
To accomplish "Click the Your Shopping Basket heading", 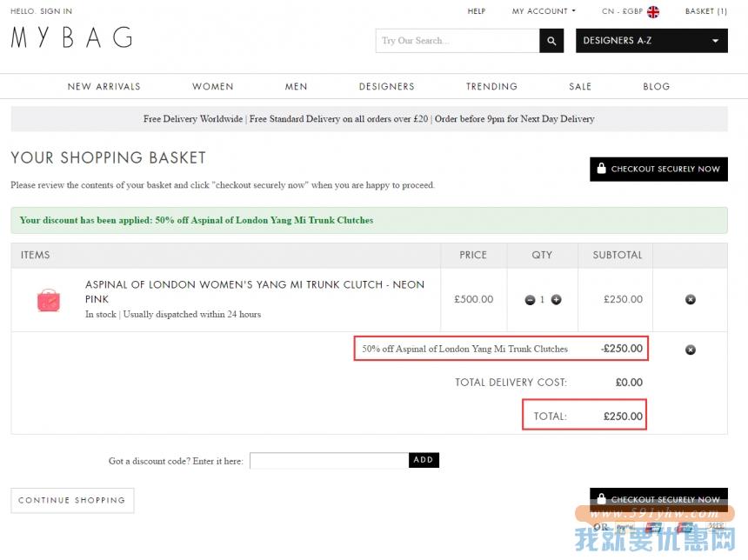I will 109,157.
